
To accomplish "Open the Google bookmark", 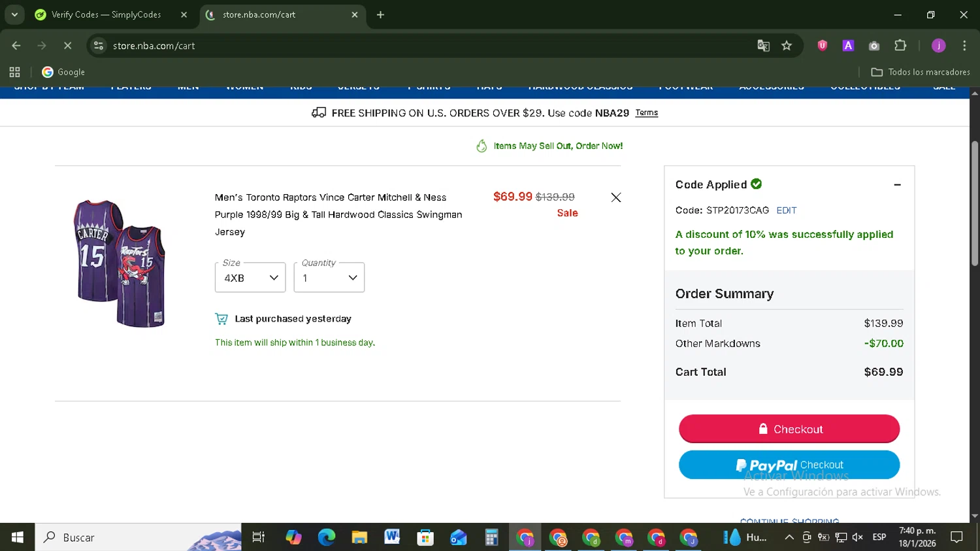I will [x=63, y=72].
